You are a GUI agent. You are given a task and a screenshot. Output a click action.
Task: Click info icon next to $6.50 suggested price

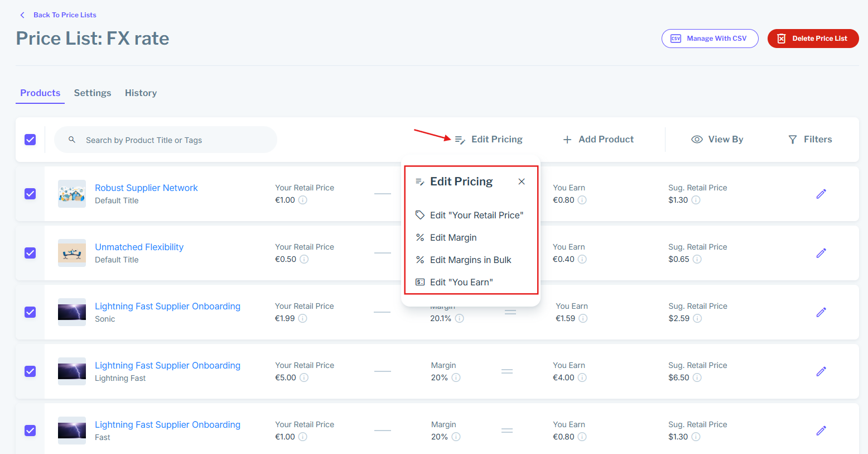tap(697, 377)
